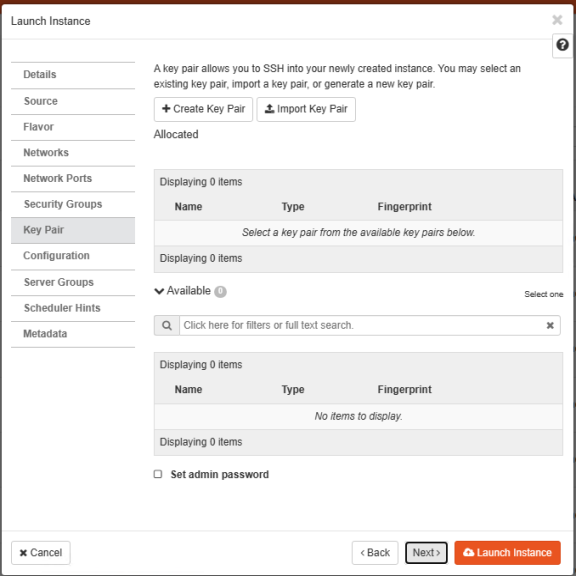Image resolution: width=576 pixels, height=576 pixels.
Task: Open Security Groups step
Action: point(73,204)
